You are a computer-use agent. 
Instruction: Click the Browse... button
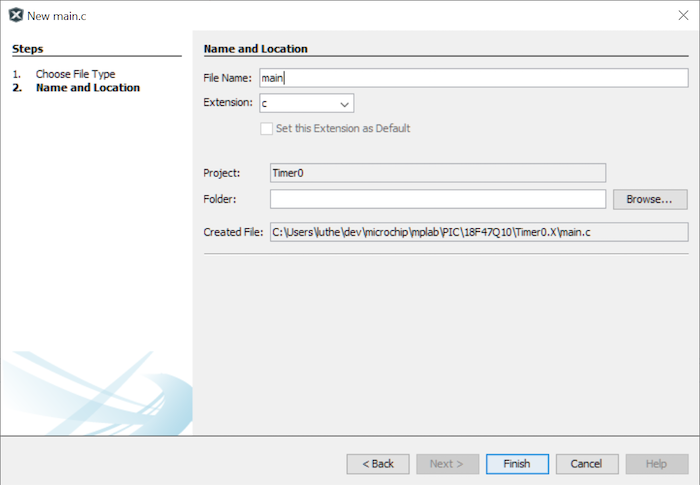tap(650, 199)
